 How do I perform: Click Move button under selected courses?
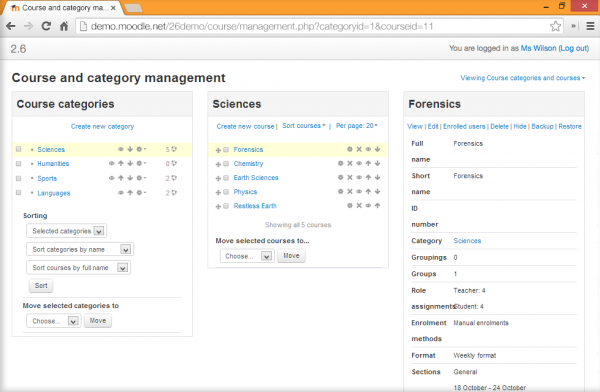pos(291,256)
